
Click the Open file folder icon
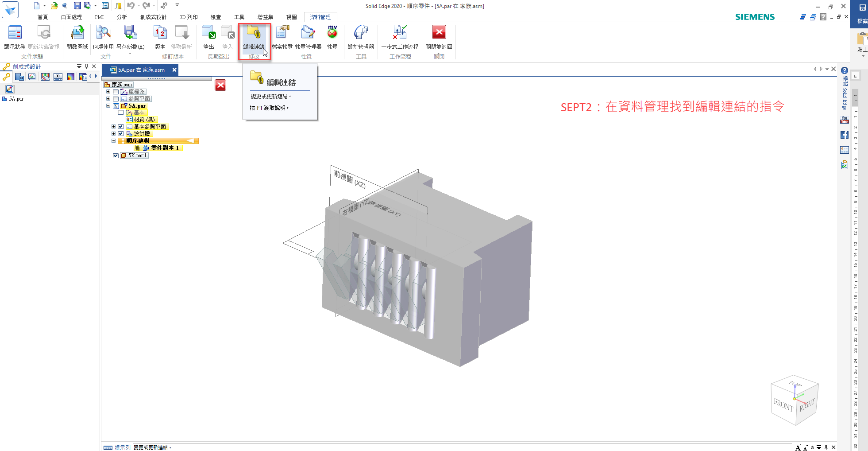coord(54,6)
